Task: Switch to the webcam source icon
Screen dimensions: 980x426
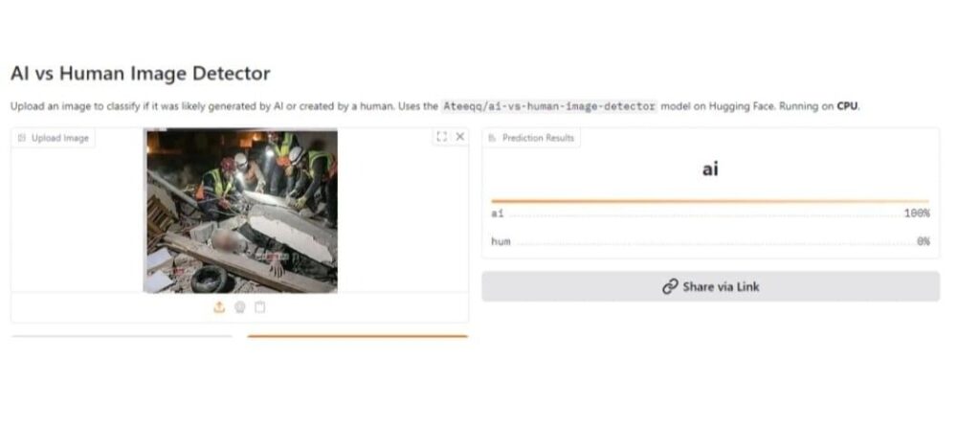Action: pyautogui.click(x=240, y=307)
